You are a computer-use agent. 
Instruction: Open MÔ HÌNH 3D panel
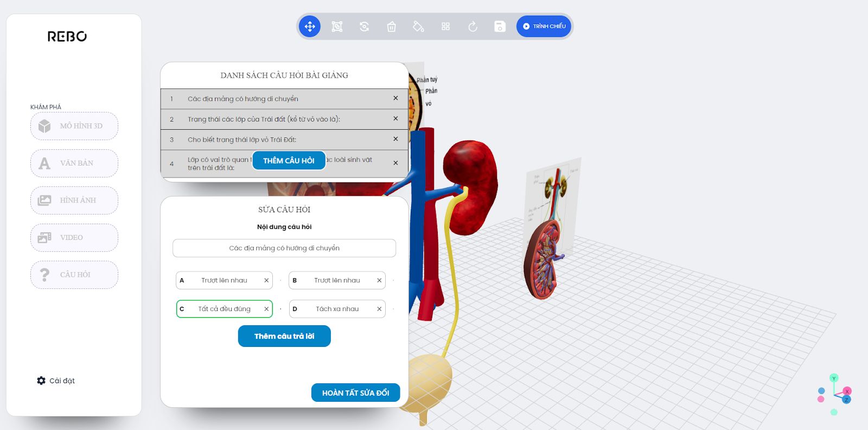(74, 126)
